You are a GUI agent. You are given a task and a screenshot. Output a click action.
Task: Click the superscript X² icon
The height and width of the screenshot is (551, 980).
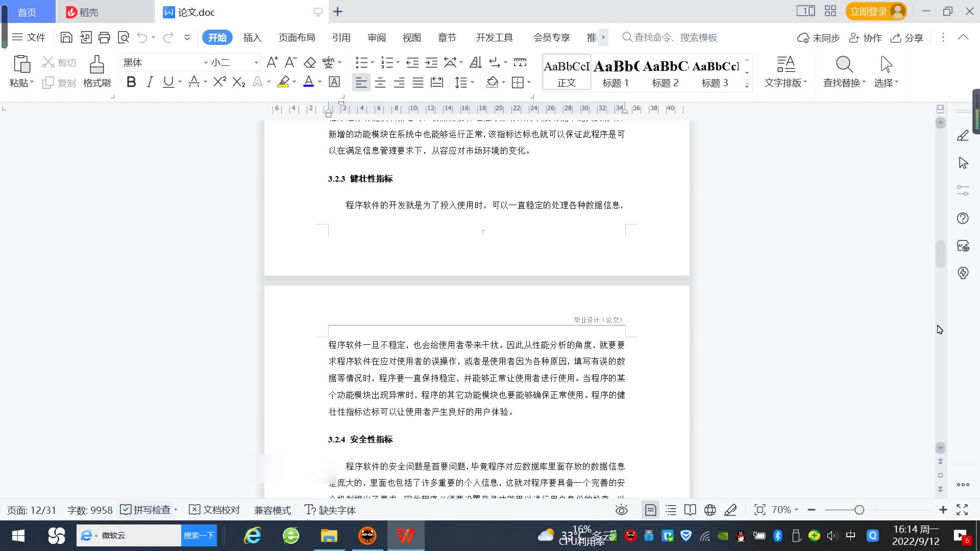point(219,82)
